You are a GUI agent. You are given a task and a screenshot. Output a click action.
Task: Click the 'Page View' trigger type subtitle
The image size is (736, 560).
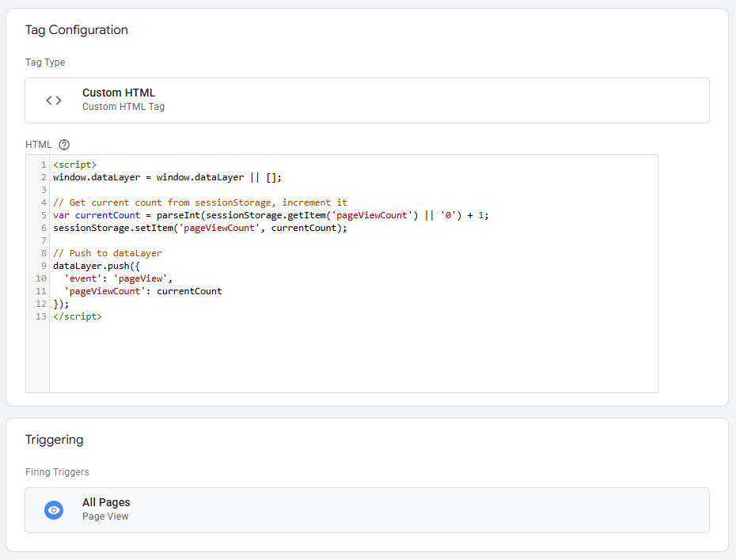point(105,516)
